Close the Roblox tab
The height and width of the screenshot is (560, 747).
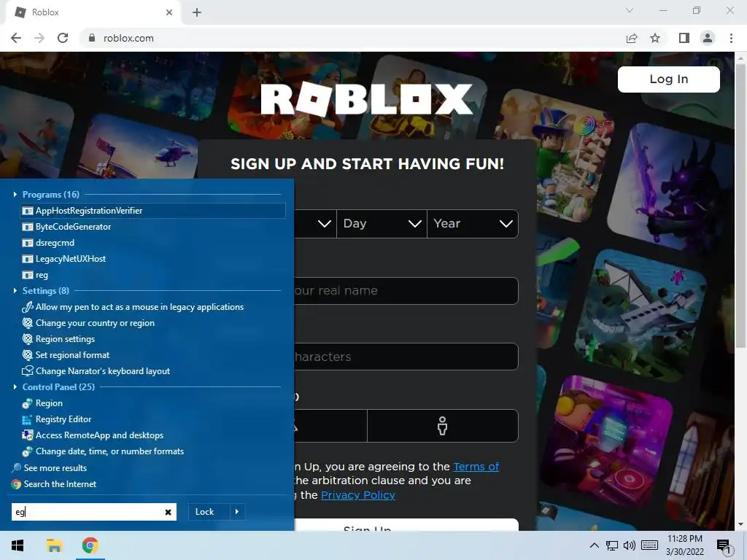(x=169, y=12)
